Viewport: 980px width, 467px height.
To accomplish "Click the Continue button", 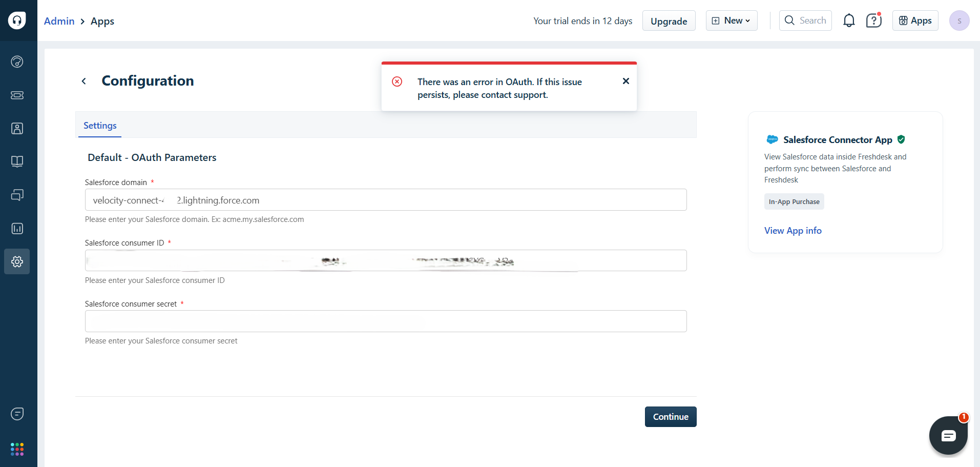I will pyautogui.click(x=671, y=417).
